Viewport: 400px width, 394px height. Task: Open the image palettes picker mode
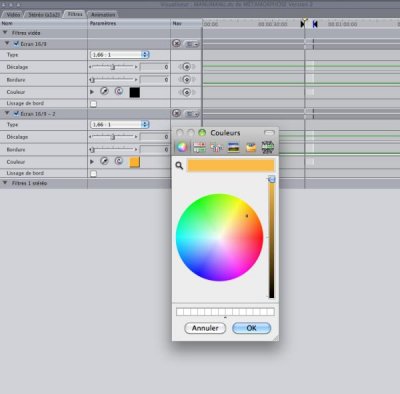tap(234, 147)
